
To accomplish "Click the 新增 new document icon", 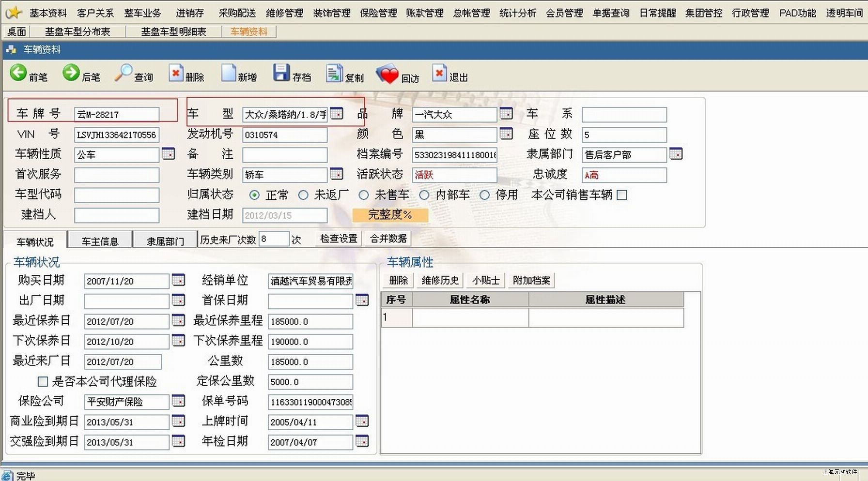I will coord(228,73).
